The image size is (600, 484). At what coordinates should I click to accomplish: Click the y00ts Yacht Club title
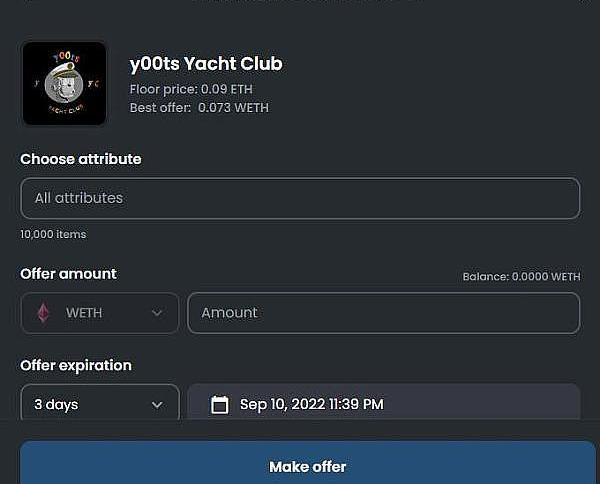click(x=206, y=64)
